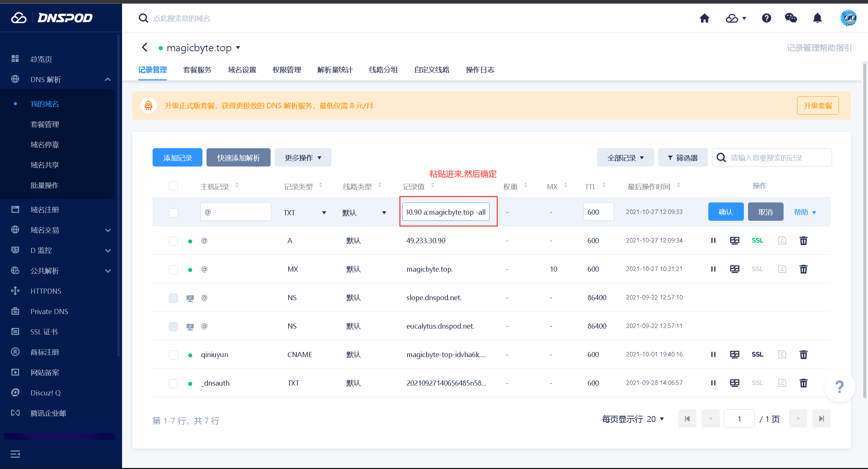Collapse the DNS 解析 sidebar section
The height and width of the screenshot is (469, 868).
tap(107, 79)
